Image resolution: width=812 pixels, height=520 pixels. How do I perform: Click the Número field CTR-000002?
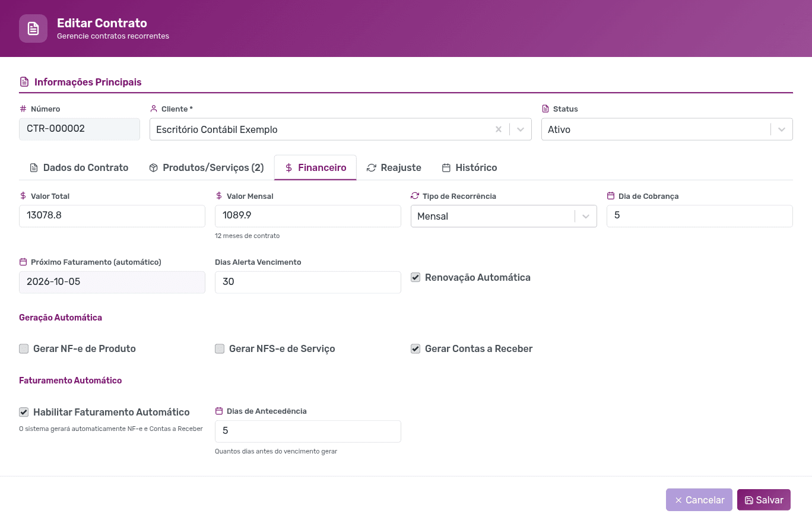pos(80,129)
